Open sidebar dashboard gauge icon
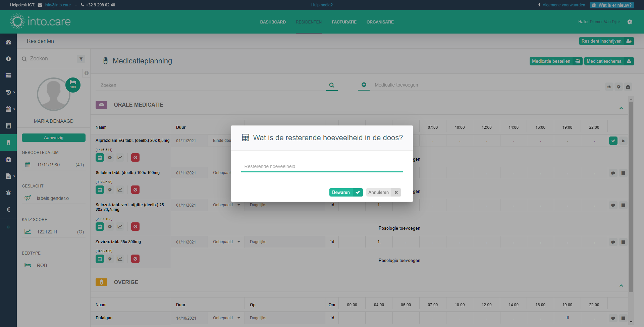 [8, 42]
